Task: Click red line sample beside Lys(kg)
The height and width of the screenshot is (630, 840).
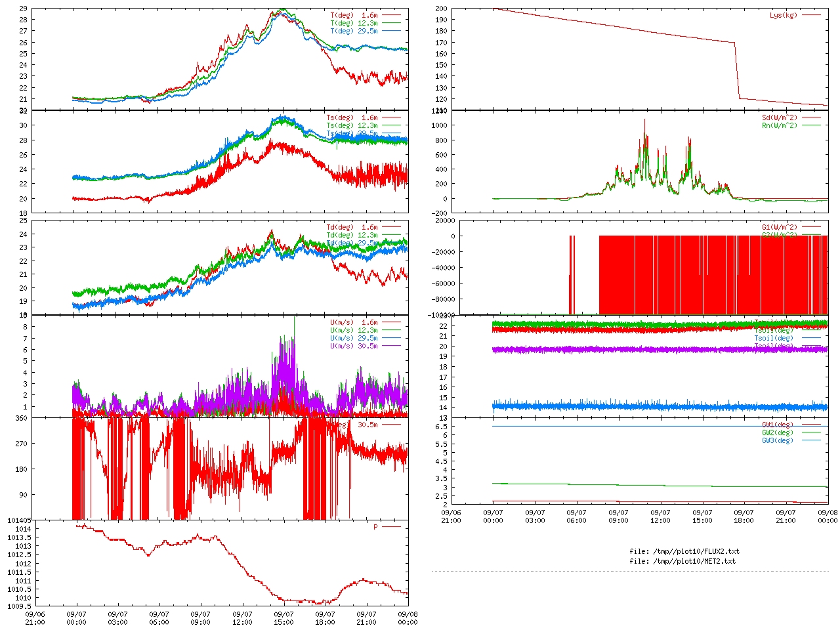Action: [811, 15]
